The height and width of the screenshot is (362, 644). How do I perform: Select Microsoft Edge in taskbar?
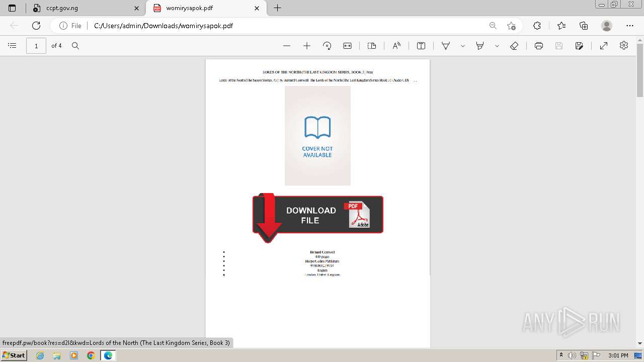[108, 355]
